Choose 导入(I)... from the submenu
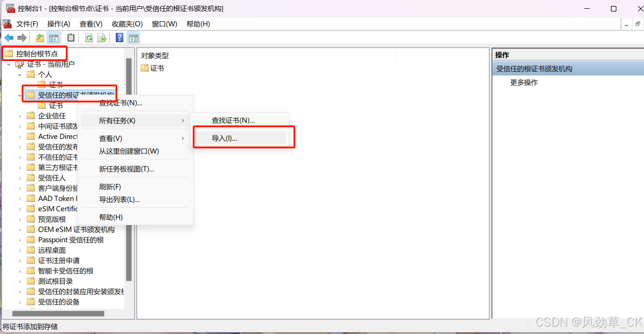The image size is (644, 334). [240, 138]
